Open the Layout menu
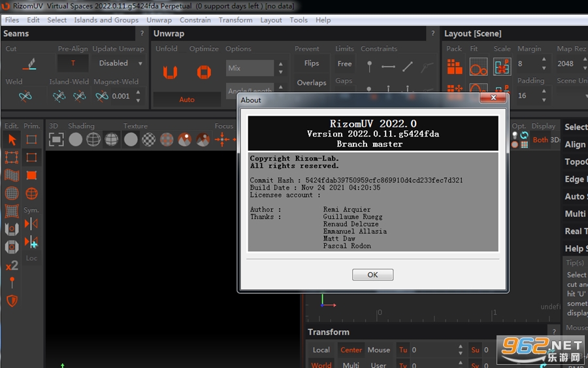Screen dimensions: 588x368 [270, 20]
